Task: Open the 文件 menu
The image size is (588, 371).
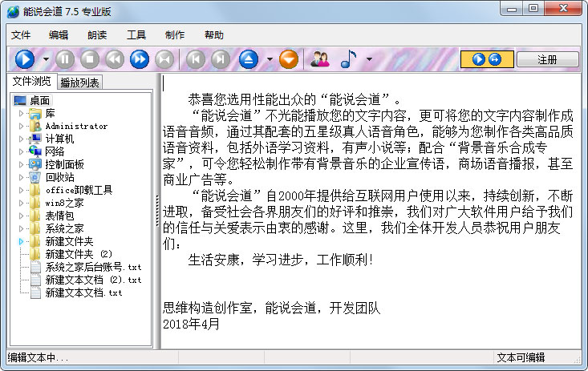Action: 21,34
